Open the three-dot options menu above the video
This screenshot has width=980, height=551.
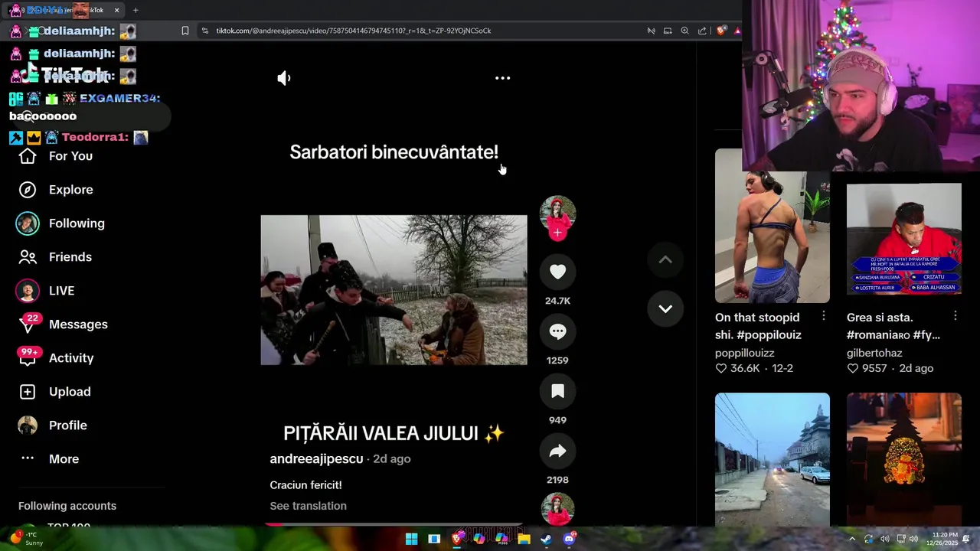point(502,78)
